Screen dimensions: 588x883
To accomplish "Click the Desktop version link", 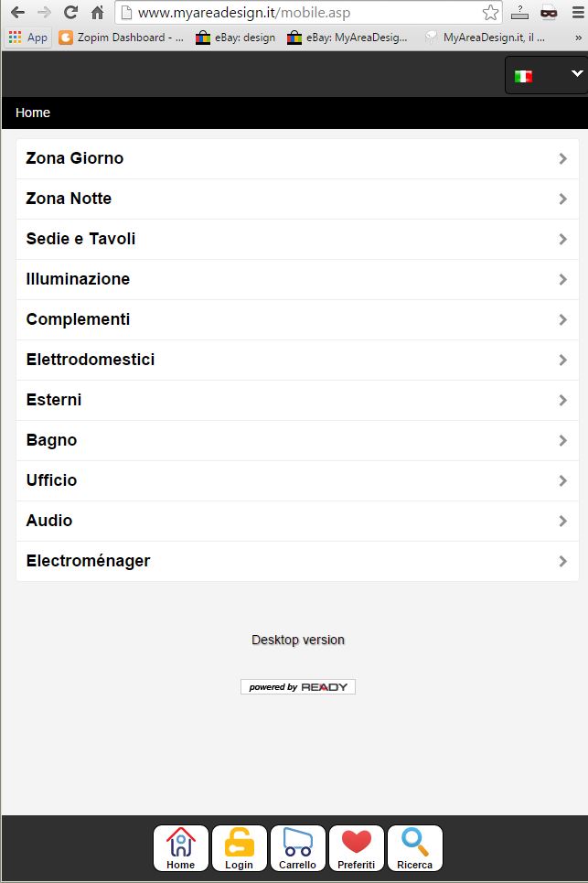I will point(297,640).
